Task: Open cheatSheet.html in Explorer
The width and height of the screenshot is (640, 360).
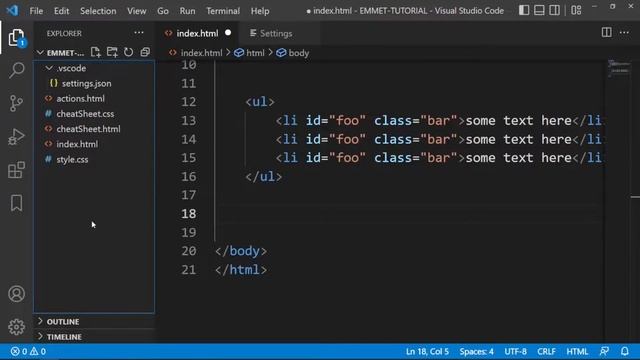Action: 88,129
